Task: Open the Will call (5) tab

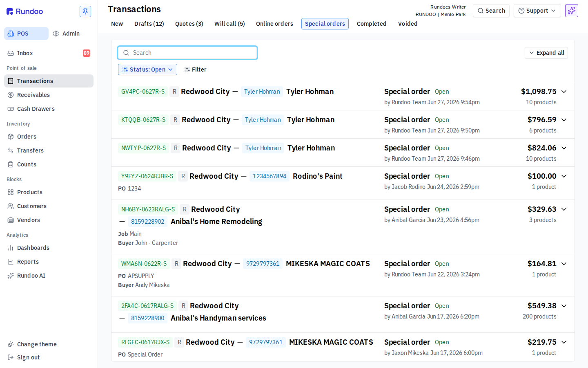Action: tap(229, 24)
